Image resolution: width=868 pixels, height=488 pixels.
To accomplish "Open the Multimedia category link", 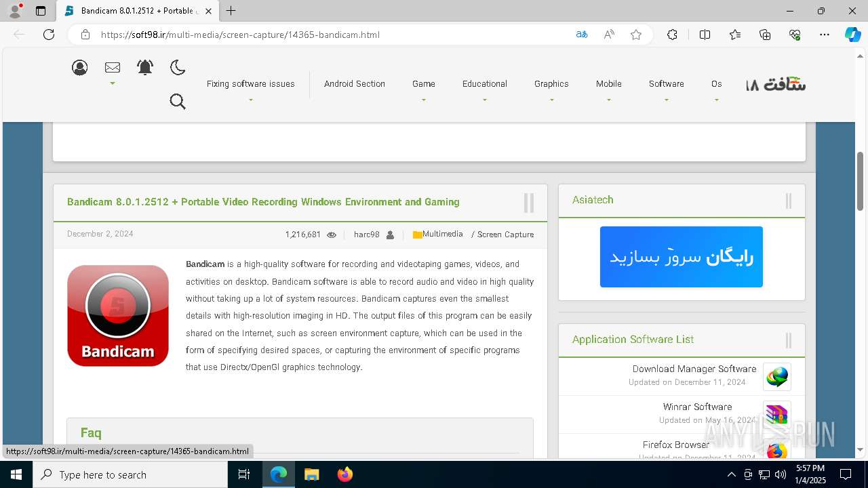I will click(443, 234).
